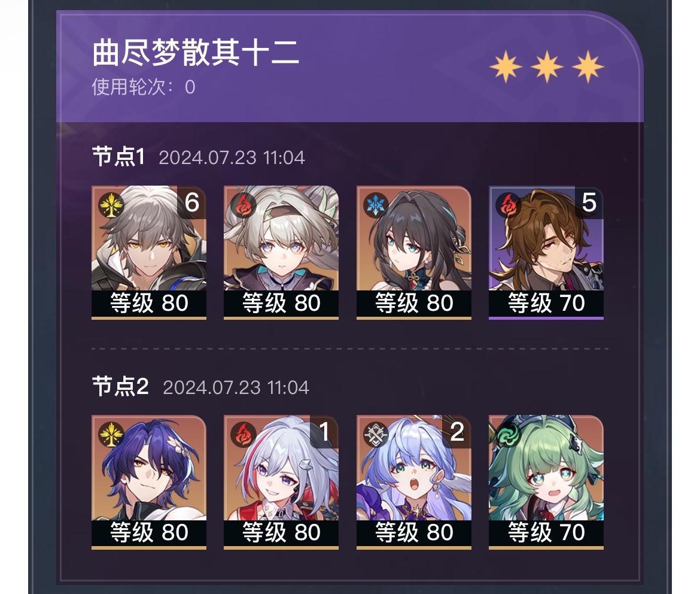
Task: Open the purple-haired character card in node 2
Action: (148, 482)
